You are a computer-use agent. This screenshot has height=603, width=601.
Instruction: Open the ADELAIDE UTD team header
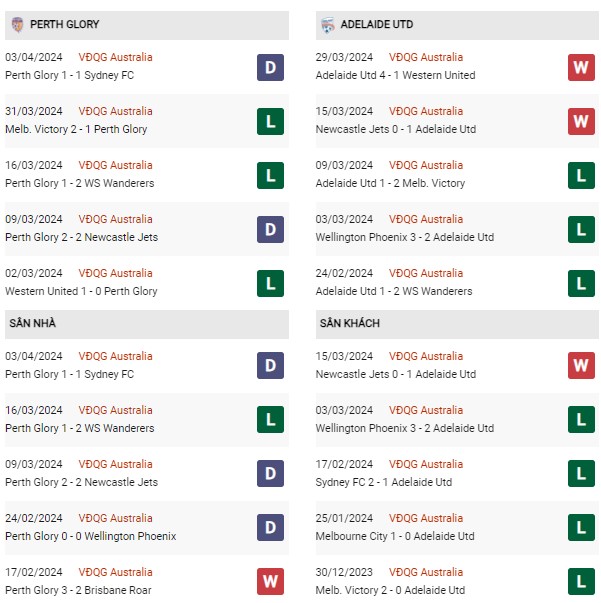[457, 25]
